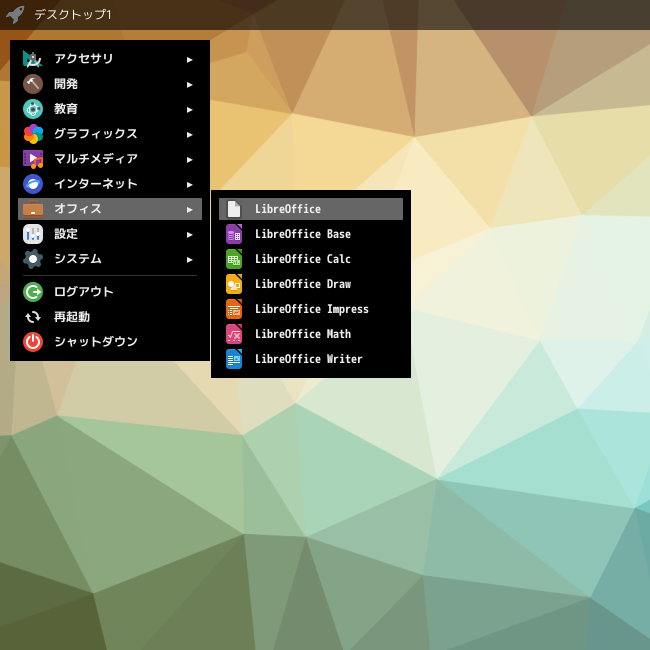Choose 再起動 to restart
The height and width of the screenshot is (650, 650).
point(110,317)
